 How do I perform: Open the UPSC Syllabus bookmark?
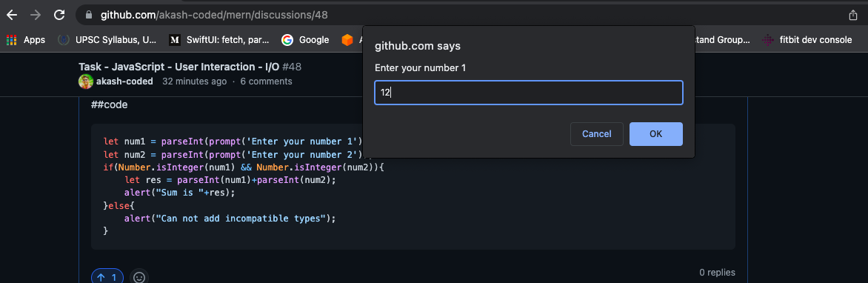[x=107, y=40]
